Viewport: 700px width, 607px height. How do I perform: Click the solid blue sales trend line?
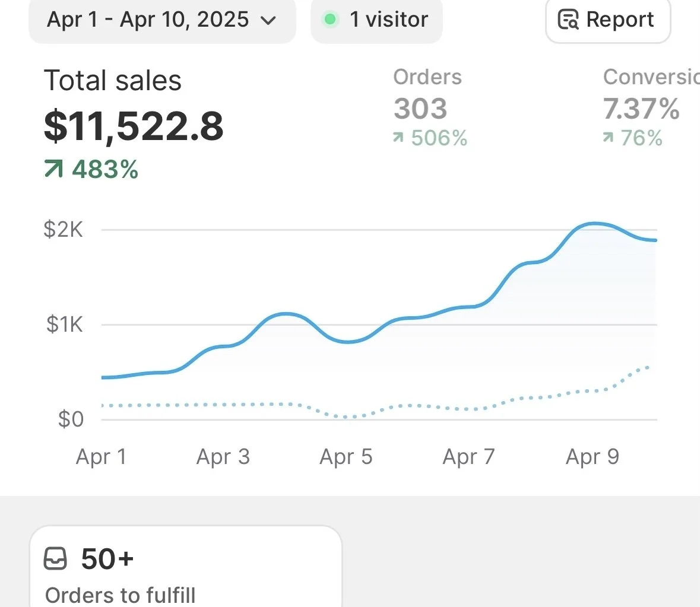pyautogui.click(x=285, y=314)
